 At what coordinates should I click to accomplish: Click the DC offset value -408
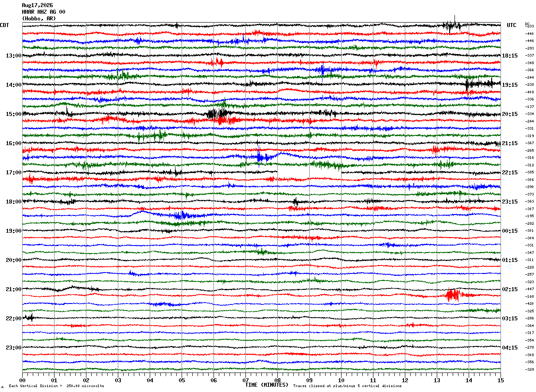(x=529, y=92)
